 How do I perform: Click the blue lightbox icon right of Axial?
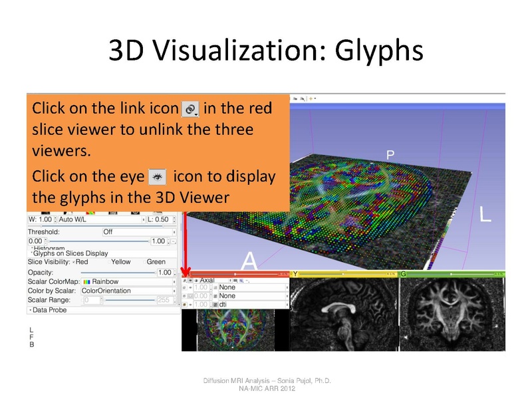tap(241, 281)
